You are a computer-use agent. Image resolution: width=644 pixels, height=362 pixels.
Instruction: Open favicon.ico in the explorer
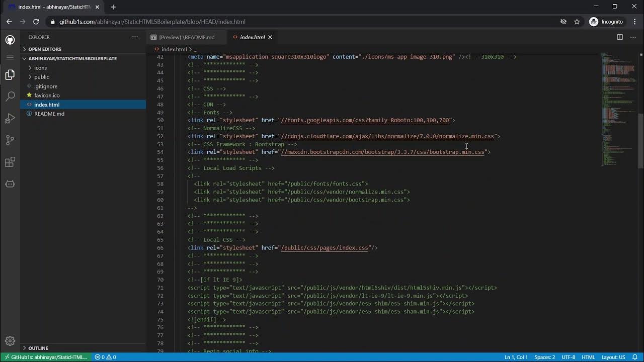tap(47, 96)
